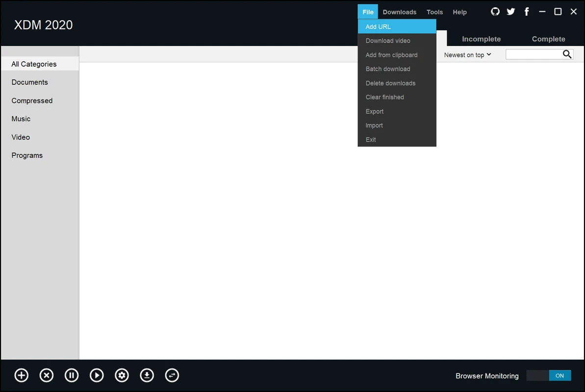The image size is (585, 392).
Task: Toggle Browser Monitoring off
Action: click(x=549, y=375)
